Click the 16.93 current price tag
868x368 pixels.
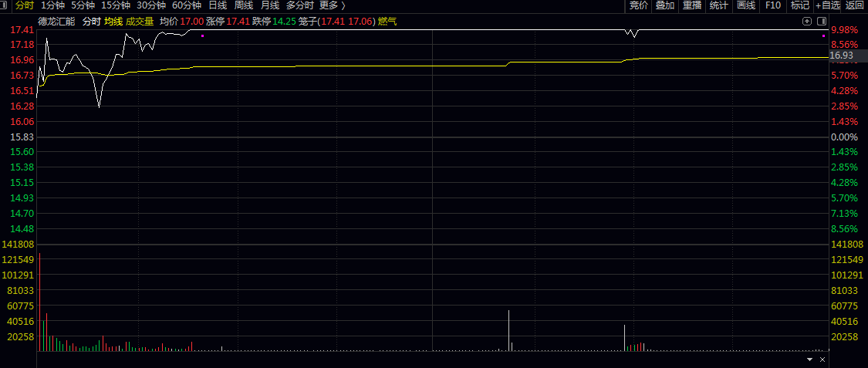(x=842, y=56)
